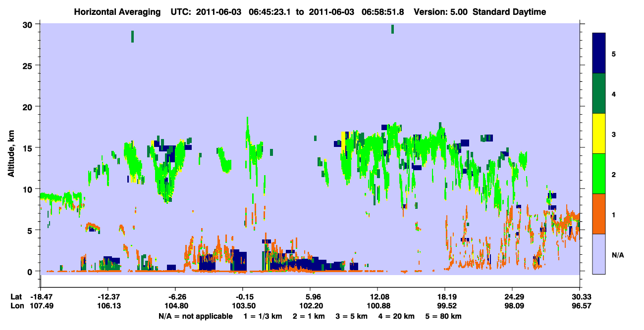Click longitude value 104.80
Screen dimensions: 644x330
[175, 306]
